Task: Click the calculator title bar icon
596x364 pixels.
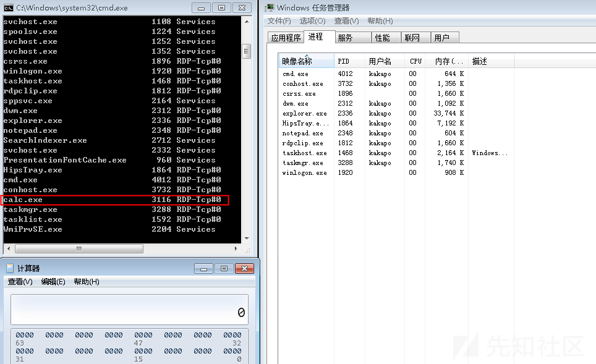Action: pyautogui.click(x=10, y=268)
